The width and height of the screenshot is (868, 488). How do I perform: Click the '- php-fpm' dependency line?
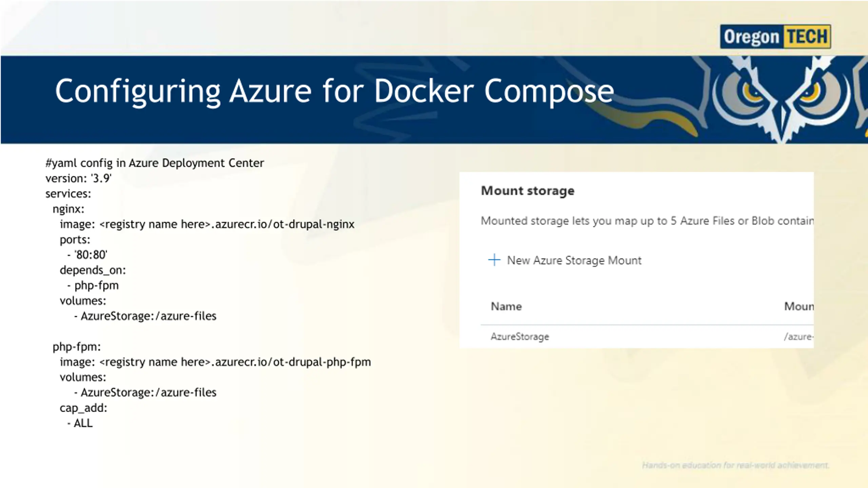pyautogui.click(x=93, y=286)
